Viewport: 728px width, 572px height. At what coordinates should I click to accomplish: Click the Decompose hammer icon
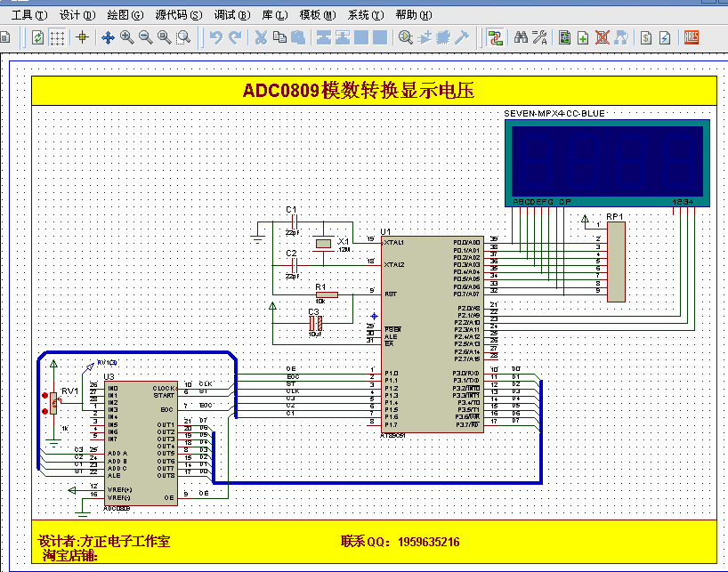pos(462,37)
